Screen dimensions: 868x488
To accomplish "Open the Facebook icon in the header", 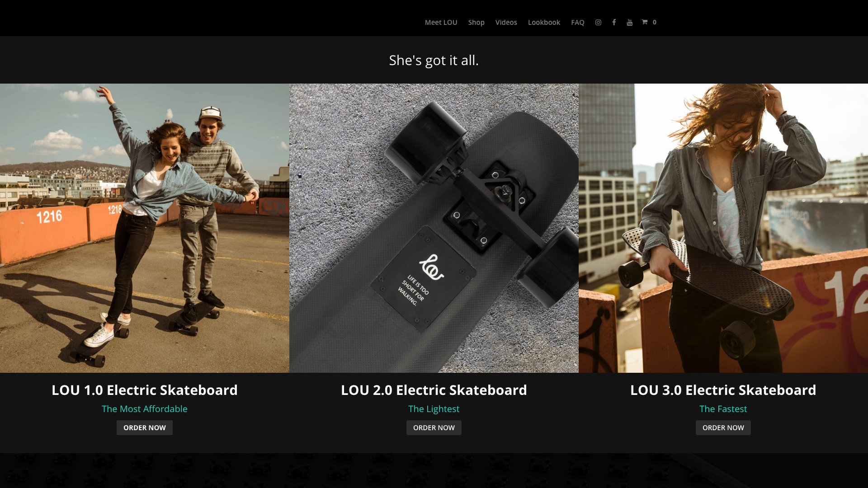I will (614, 22).
